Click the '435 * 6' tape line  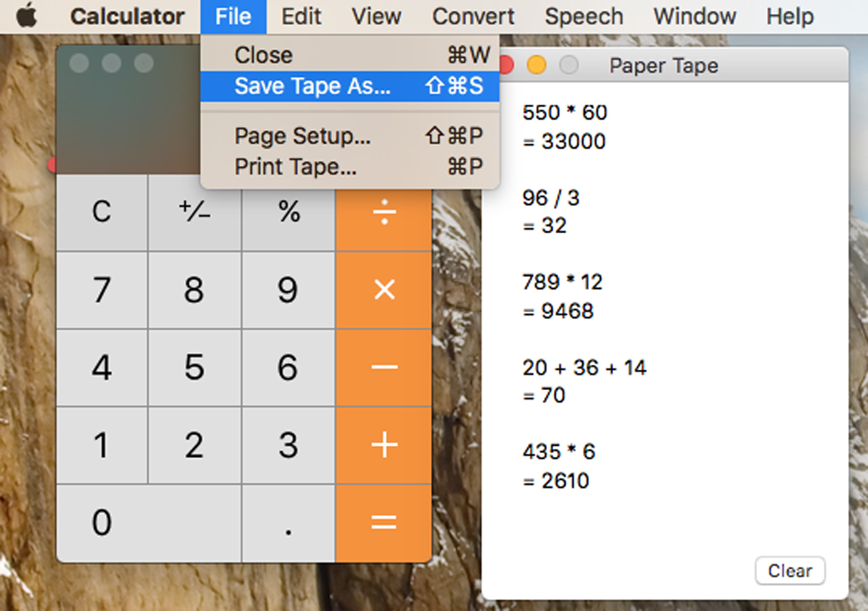[559, 452]
